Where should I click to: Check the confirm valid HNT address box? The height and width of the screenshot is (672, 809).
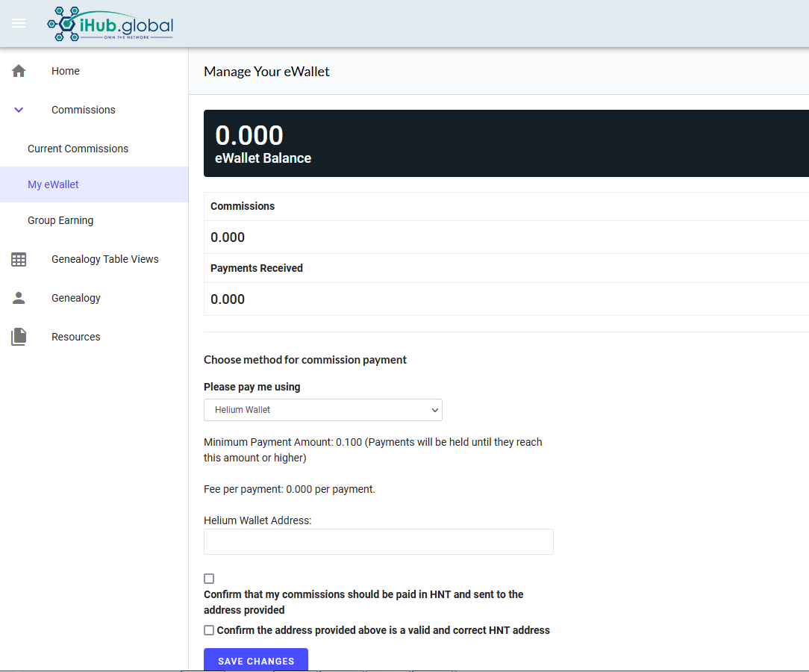point(209,630)
